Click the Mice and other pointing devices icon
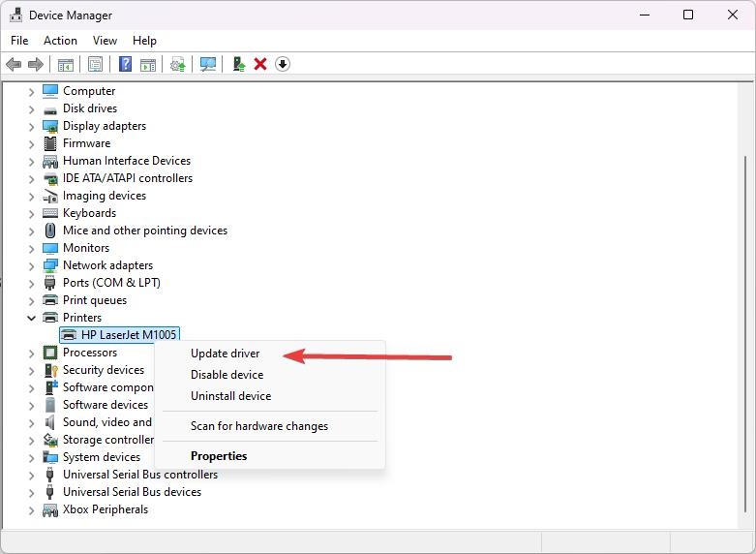This screenshot has width=756, height=554. point(50,231)
